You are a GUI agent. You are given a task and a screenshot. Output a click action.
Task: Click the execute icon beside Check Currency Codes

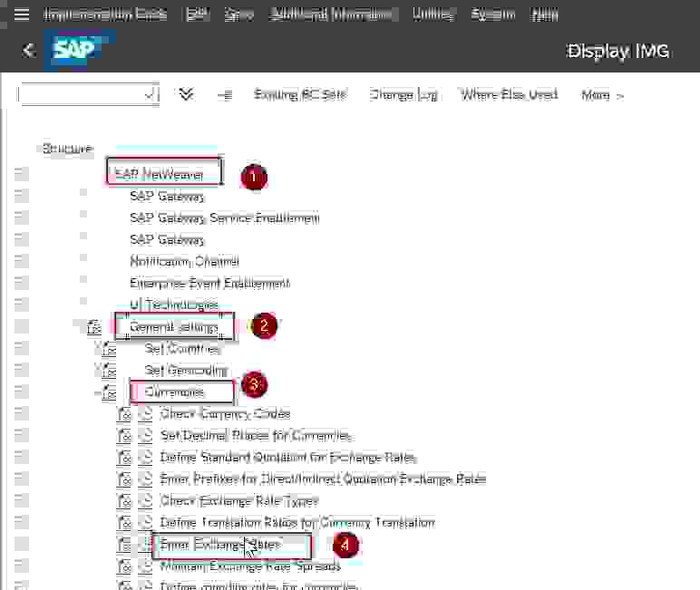(x=147, y=414)
